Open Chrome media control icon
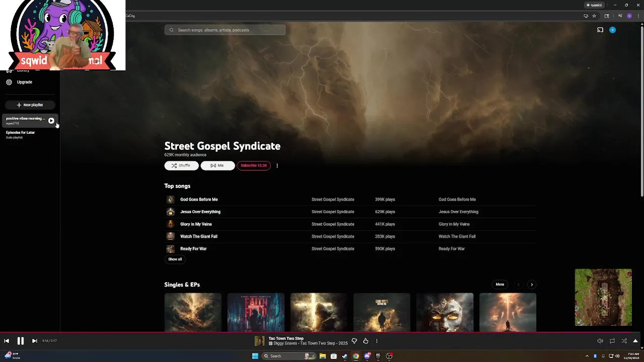Screen dimensions: 644x362 621,16
